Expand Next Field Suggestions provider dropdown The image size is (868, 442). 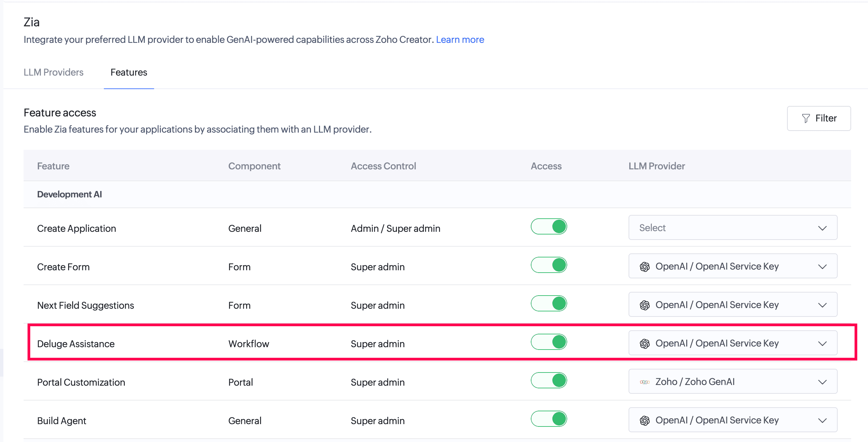tap(733, 304)
